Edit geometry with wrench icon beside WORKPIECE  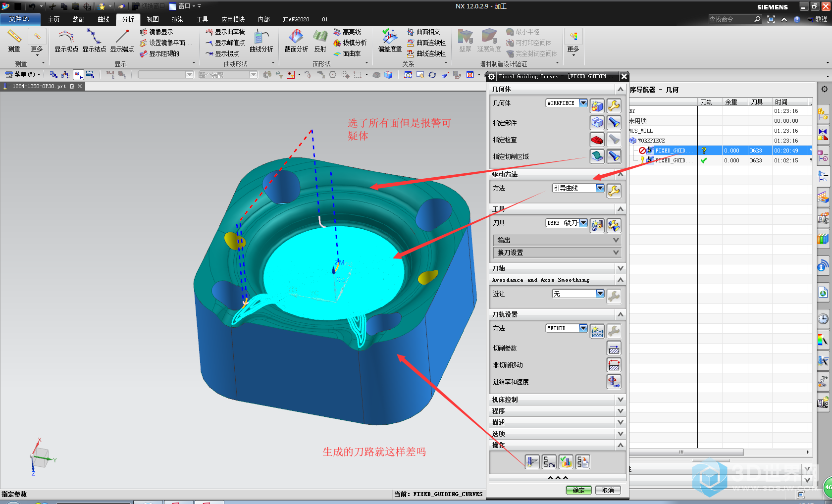point(614,105)
